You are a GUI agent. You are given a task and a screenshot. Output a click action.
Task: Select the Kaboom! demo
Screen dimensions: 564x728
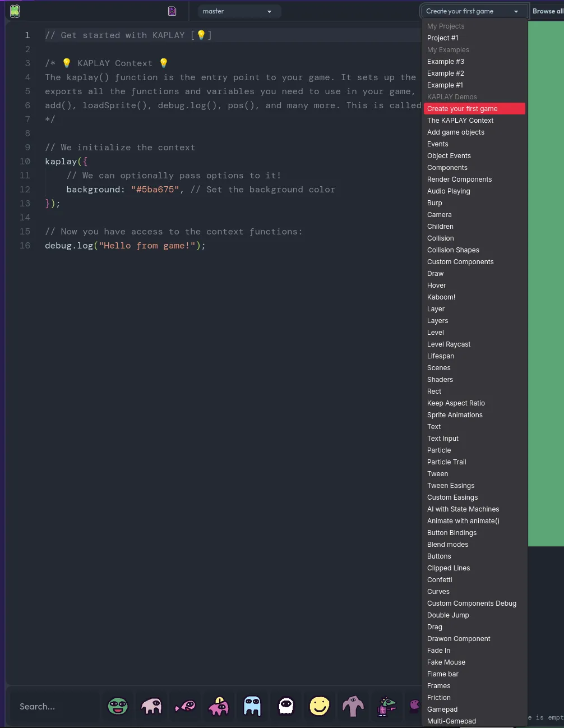(x=474, y=297)
